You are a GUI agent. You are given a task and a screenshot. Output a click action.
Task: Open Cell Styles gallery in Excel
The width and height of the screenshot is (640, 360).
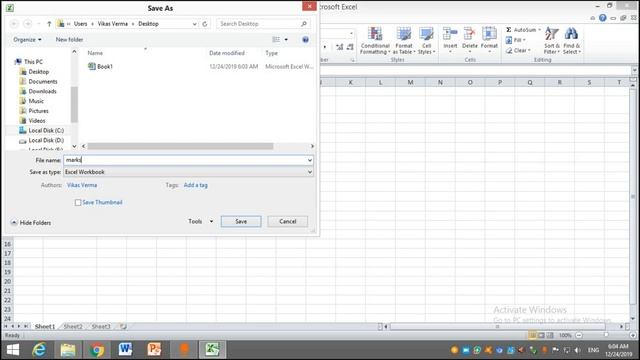click(427, 40)
